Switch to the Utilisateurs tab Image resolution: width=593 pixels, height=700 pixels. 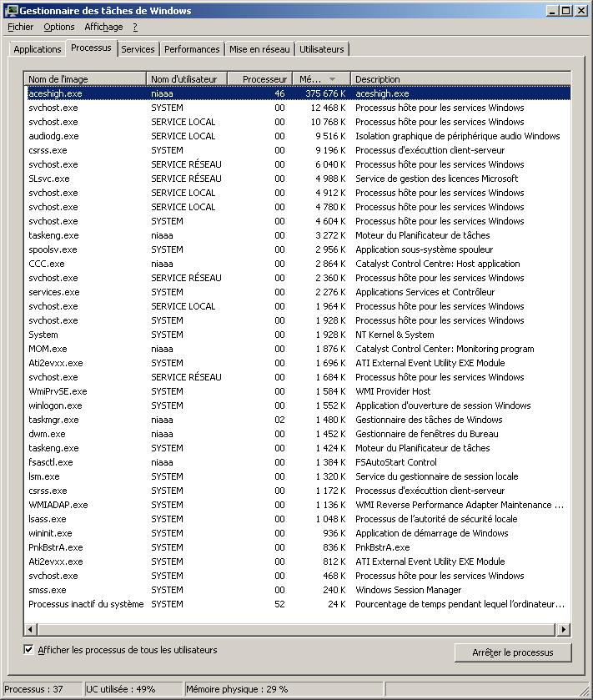point(322,49)
